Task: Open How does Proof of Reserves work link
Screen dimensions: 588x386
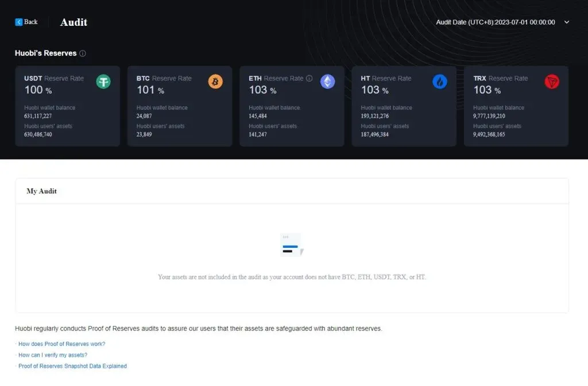Action: click(x=62, y=344)
